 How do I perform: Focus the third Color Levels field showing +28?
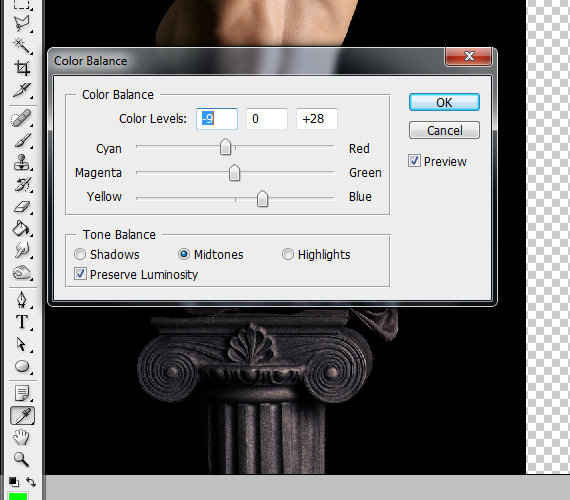click(x=317, y=119)
